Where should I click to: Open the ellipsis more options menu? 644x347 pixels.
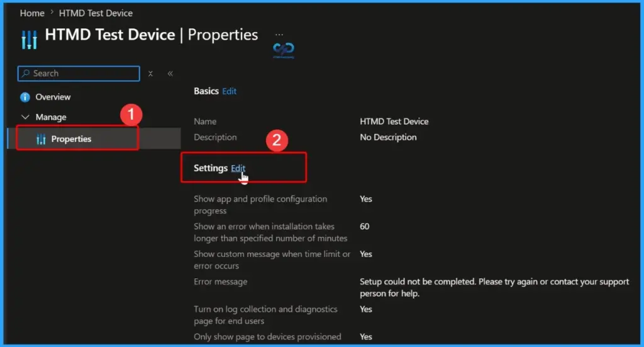click(x=279, y=35)
